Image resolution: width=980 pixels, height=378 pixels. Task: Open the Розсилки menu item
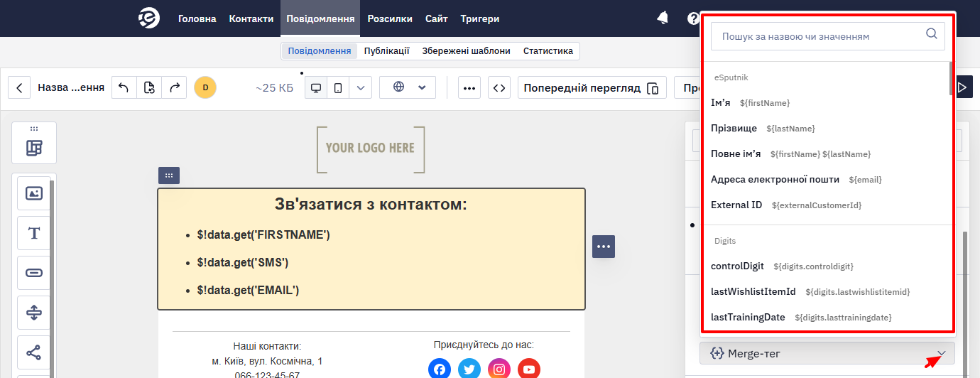(390, 18)
